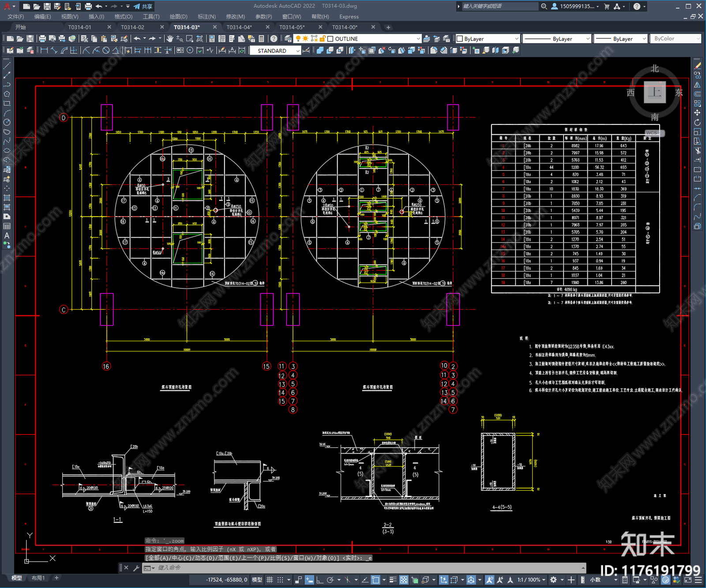Click the 共享 share button
The width and height of the screenshot is (706, 588).
pyautogui.click(x=143, y=6)
